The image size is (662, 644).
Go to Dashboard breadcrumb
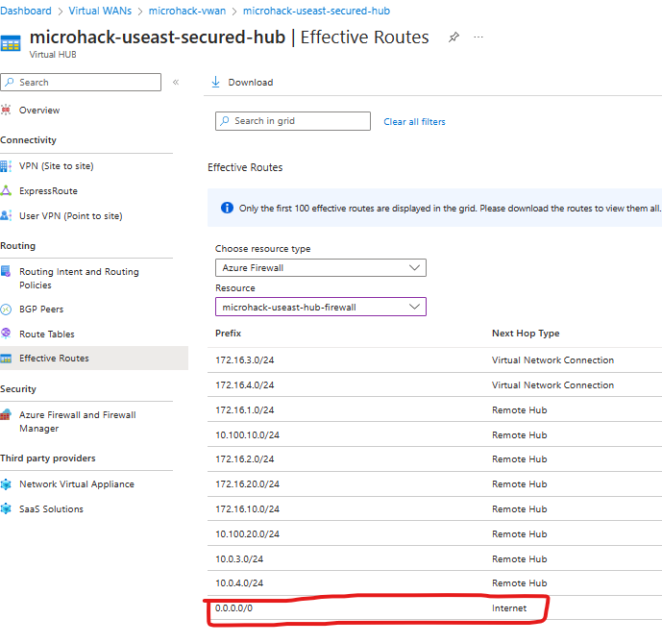26,11
